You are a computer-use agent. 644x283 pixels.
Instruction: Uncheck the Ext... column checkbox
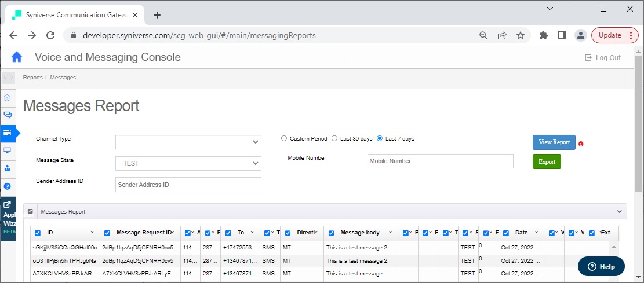pos(592,233)
